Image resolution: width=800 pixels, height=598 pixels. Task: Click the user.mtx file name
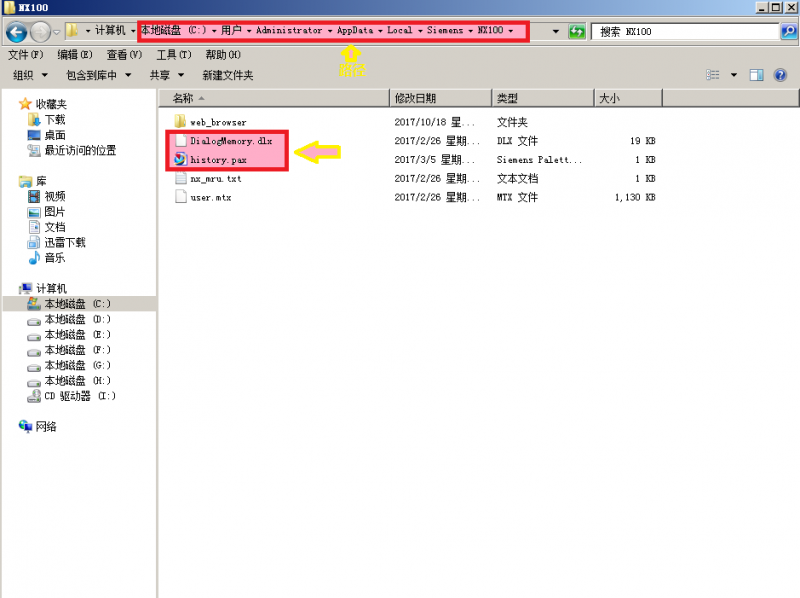(x=211, y=197)
